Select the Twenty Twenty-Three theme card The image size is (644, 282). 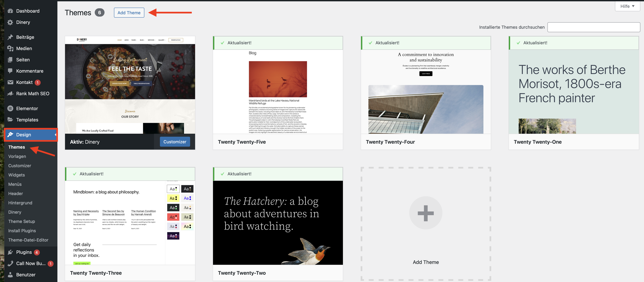pyautogui.click(x=130, y=224)
